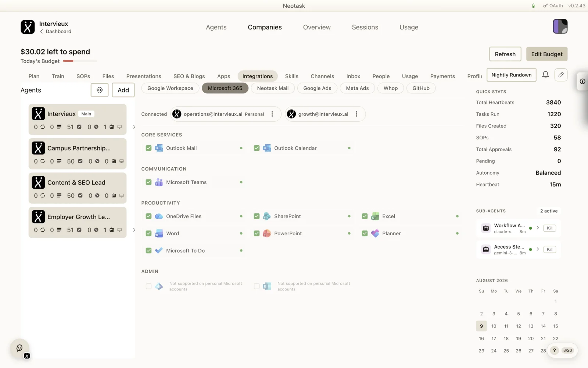Click the PowerPoint icon

267,233
